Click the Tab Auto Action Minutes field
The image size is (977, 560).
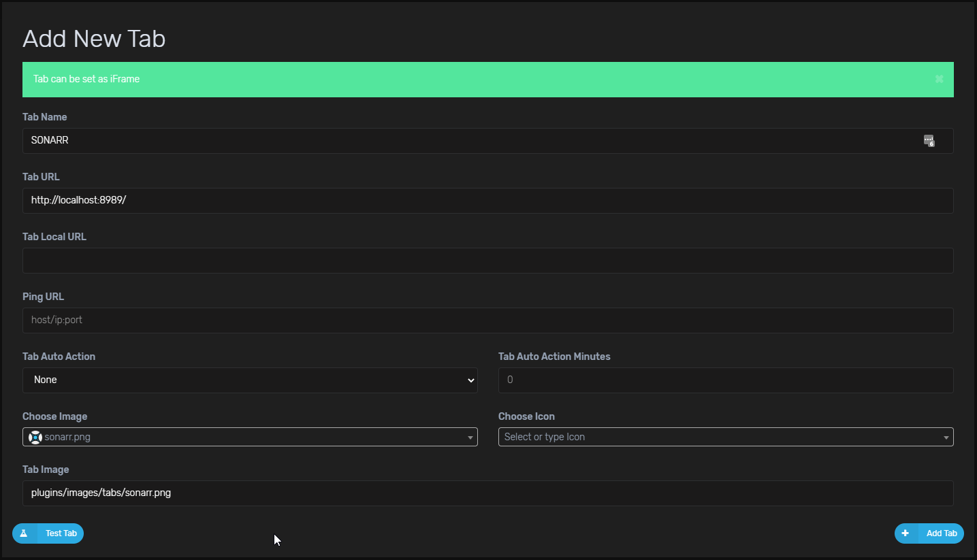click(726, 380)
